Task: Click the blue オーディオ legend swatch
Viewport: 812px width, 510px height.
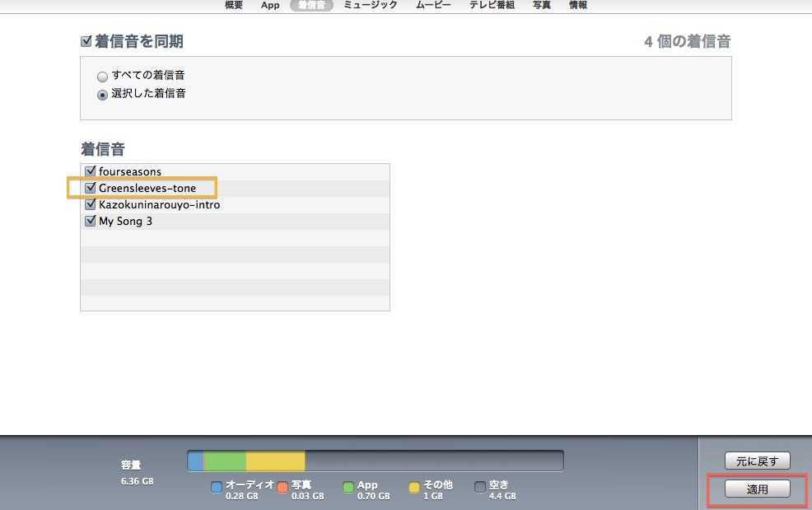Action: coord(217,487)
